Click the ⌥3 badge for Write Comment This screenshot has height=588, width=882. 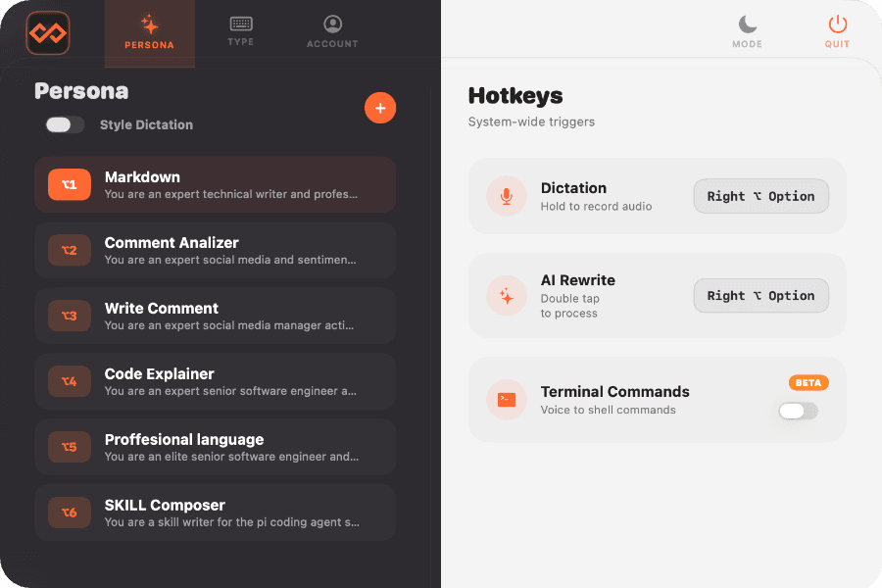point(70,316)
